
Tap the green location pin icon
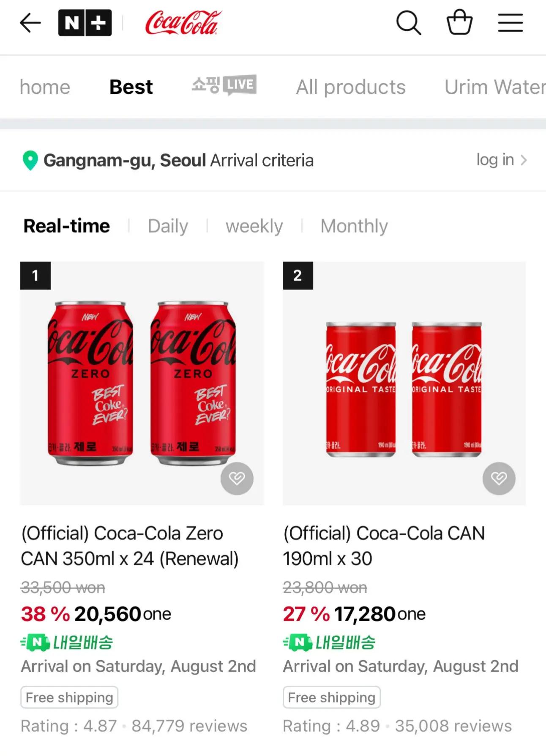click(30, 161)
